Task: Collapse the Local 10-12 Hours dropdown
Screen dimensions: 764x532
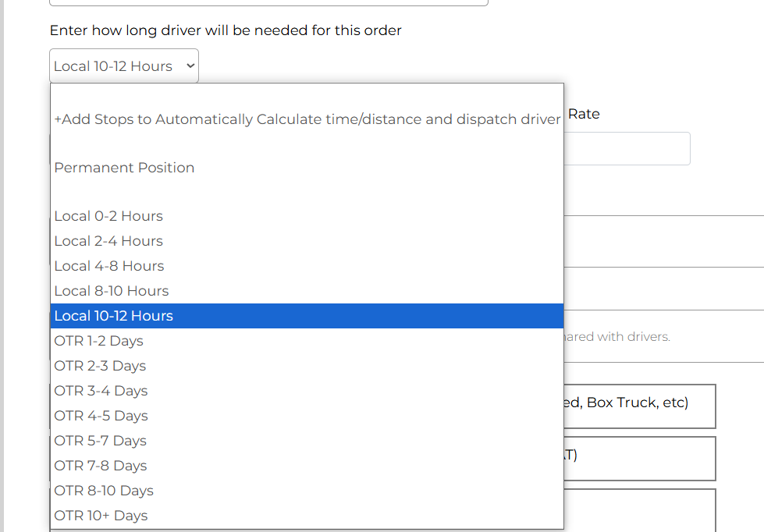Action: (x=124, y=66)
